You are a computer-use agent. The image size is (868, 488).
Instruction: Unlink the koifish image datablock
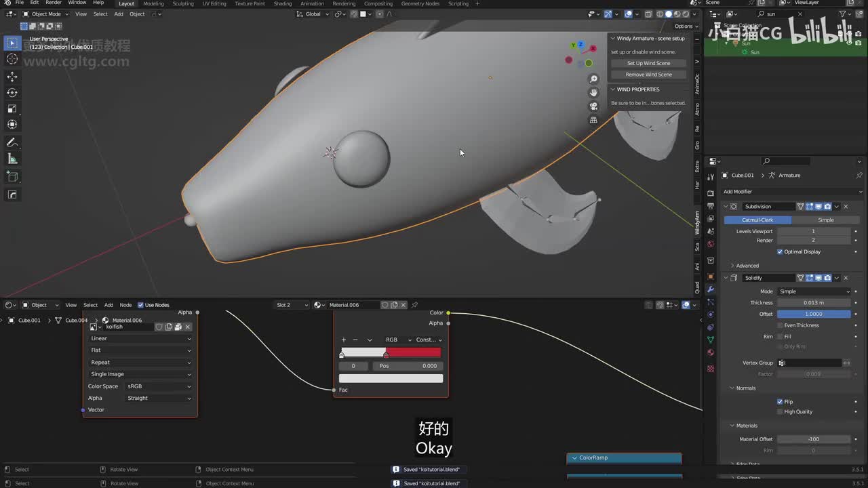point(188,327)
